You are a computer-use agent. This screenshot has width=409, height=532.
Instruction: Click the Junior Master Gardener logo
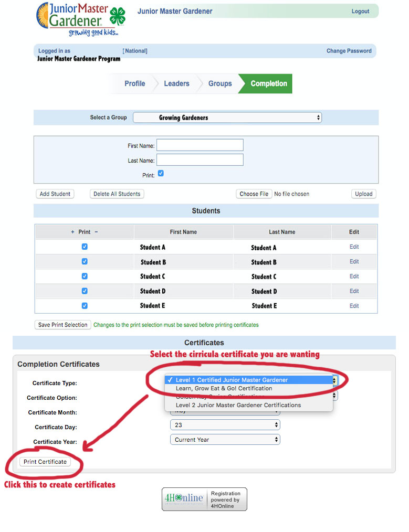click(80, 19)
